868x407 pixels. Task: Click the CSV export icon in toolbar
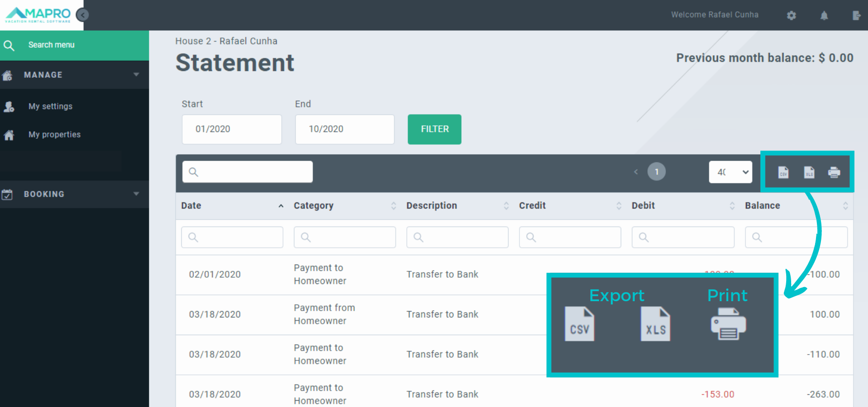click(x=783, y=172)
